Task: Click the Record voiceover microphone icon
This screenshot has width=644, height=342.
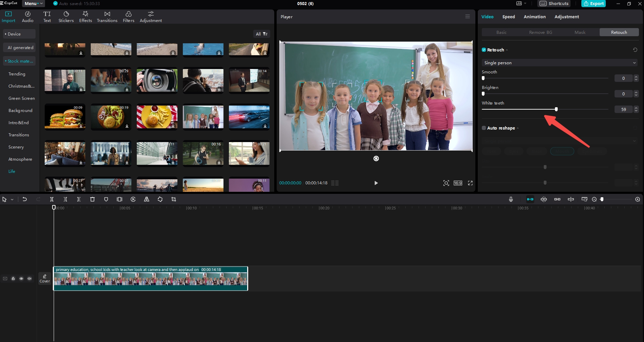Action: point(511,199)
